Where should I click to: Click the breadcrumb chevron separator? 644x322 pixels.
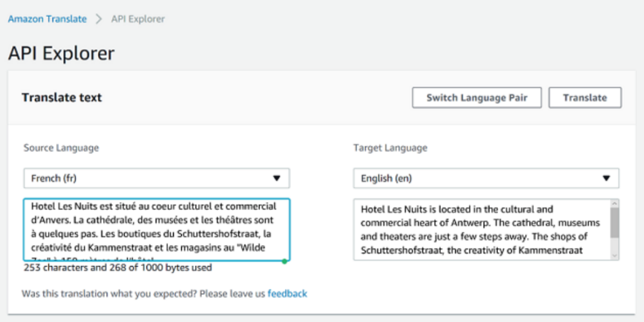pos(99,19)
